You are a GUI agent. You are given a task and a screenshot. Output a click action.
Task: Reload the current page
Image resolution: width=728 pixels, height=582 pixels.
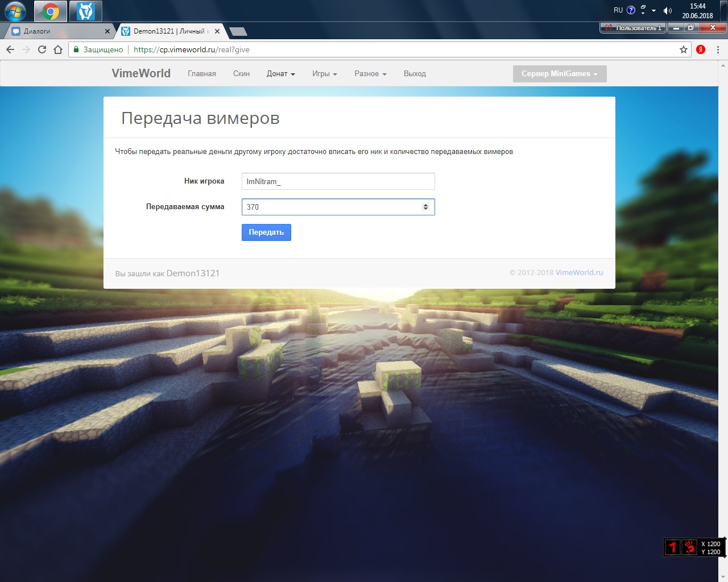point(42,49)
